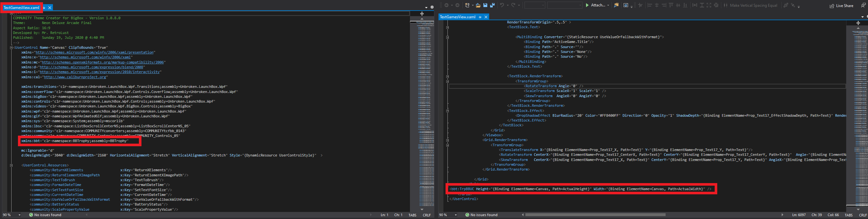This screenshot has height=219, width=868.
Task: Click the right editor's horizontal scrollbar thumb
Action: click(595, 215)
